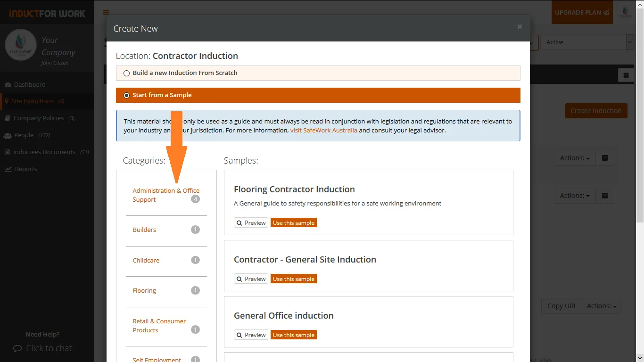Viewport: 644px width, 362px height.
Task: Click archive icon beside first Actions button
Action: pyautogui.click(x=605, y=158)
